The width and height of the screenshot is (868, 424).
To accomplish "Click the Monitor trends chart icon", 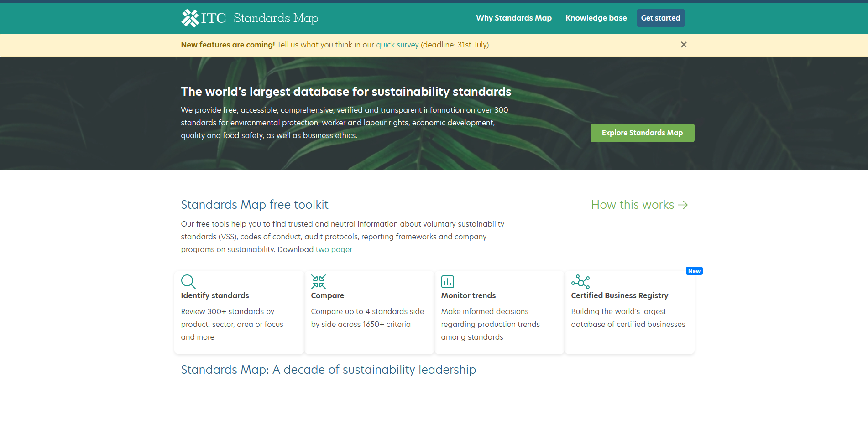I will click(447, 281).
